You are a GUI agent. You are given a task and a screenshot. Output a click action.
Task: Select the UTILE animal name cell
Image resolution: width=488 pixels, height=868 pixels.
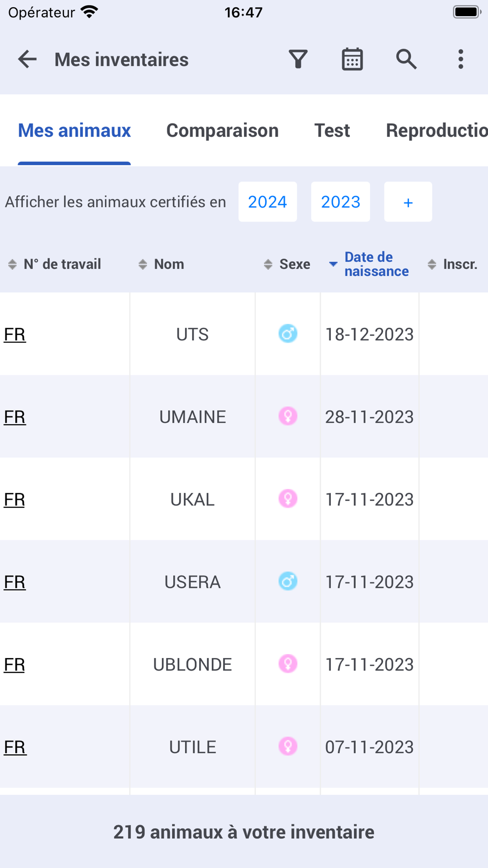(x=192, y=747)
